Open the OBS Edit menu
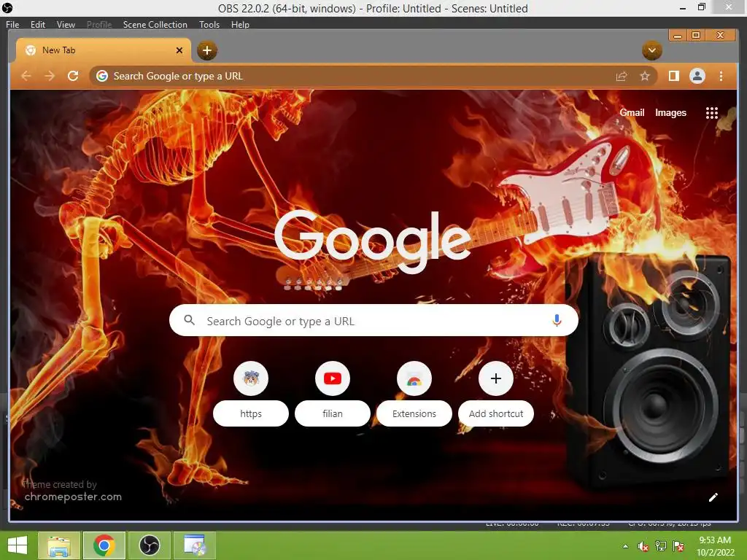This screenshot has width=747, height=560. (38, 24)
